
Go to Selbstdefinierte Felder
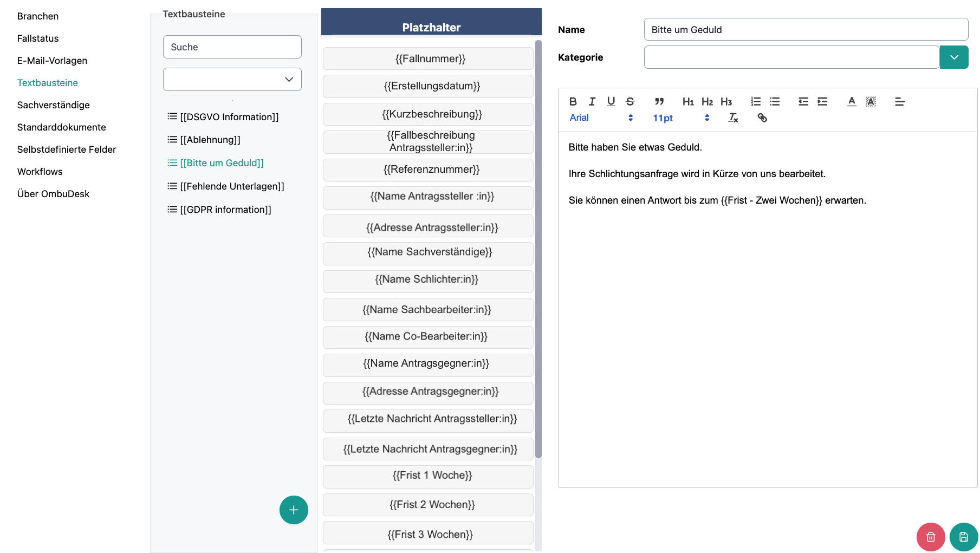point(67,149)
